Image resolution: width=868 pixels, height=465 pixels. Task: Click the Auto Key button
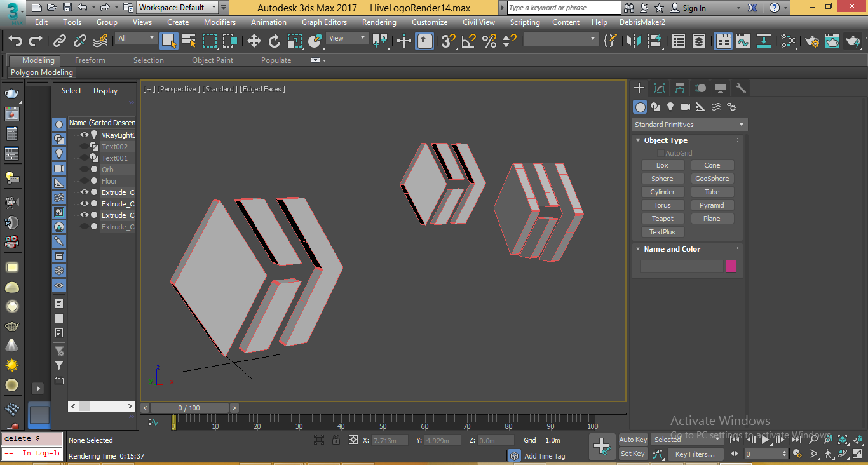point(634,440)
